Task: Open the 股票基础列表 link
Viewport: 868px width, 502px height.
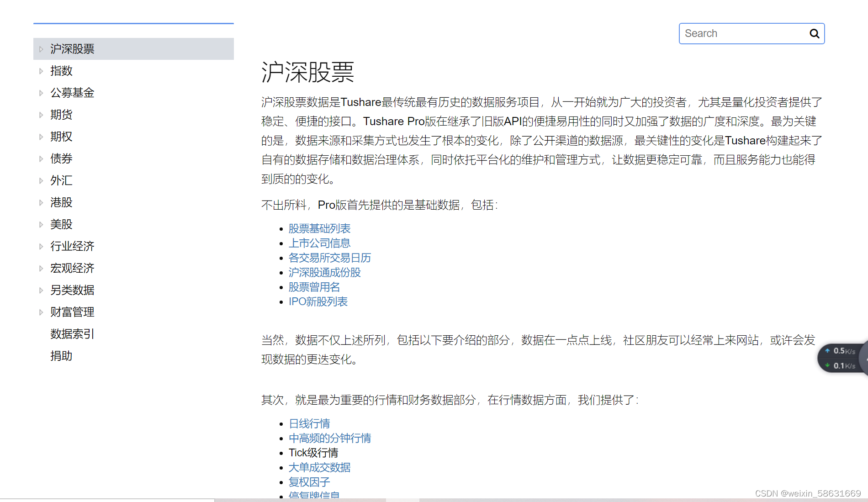Action: click(x=319, y=228)
